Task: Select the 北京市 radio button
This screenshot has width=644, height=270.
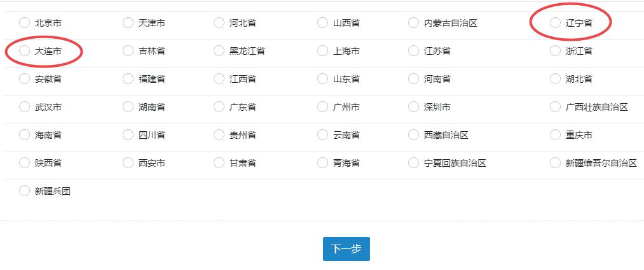Action: [24, 23]
